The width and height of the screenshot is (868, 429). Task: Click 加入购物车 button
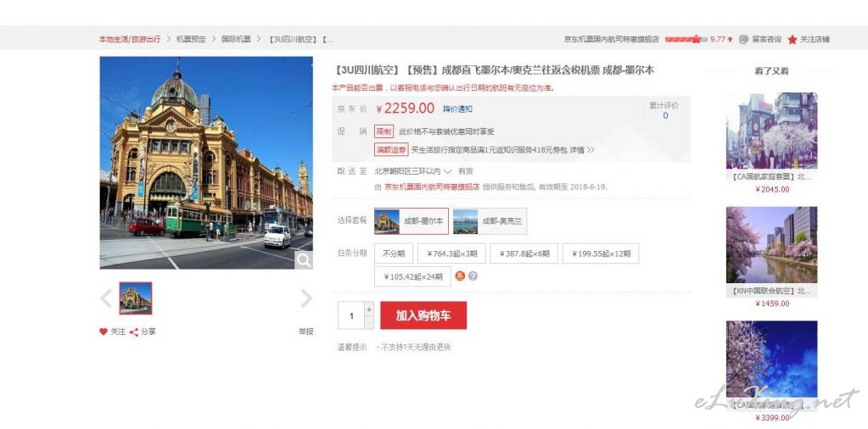coord(423,315)
